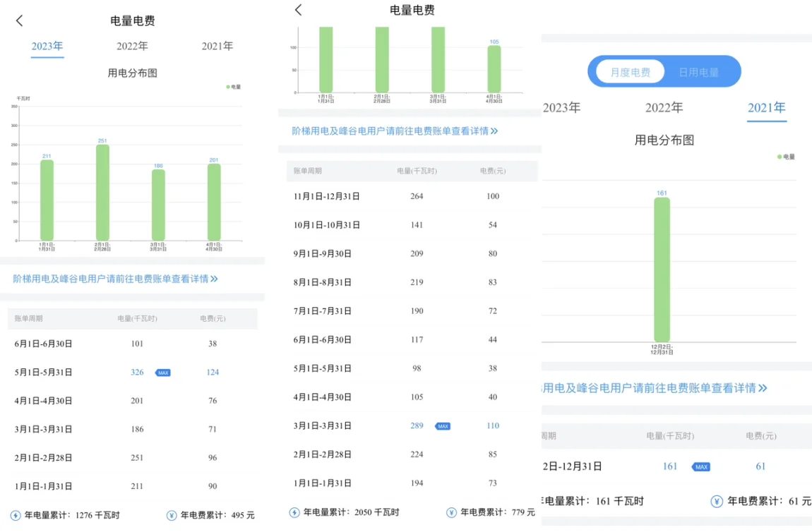Select the underlined 2023年 tab
Image resolution: width=812 pixels, height=532 pixels.
click(x=47, y=47)
